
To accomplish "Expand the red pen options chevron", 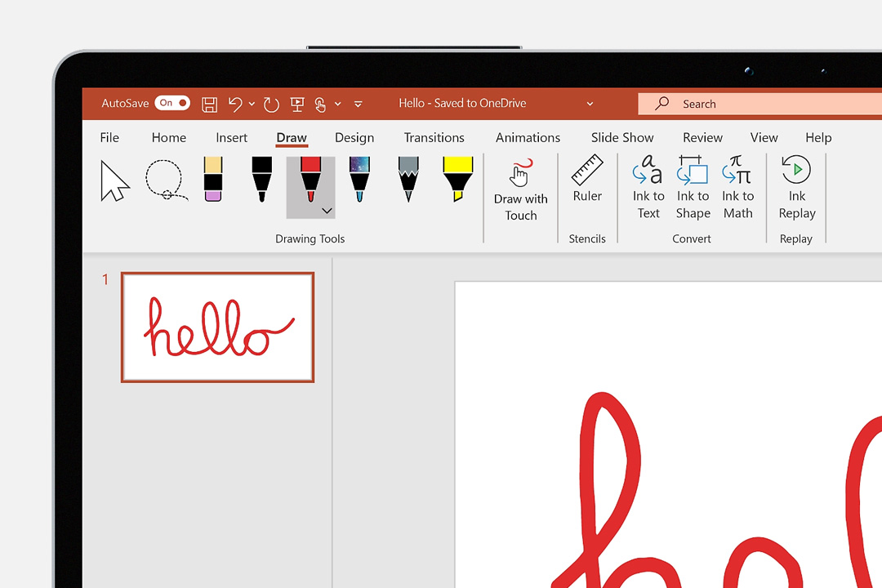I will 327,211.
